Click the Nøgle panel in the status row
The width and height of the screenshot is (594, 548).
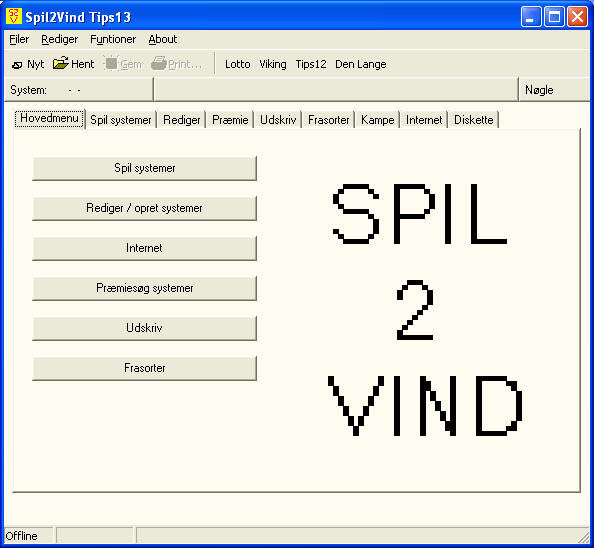(554, 90)
